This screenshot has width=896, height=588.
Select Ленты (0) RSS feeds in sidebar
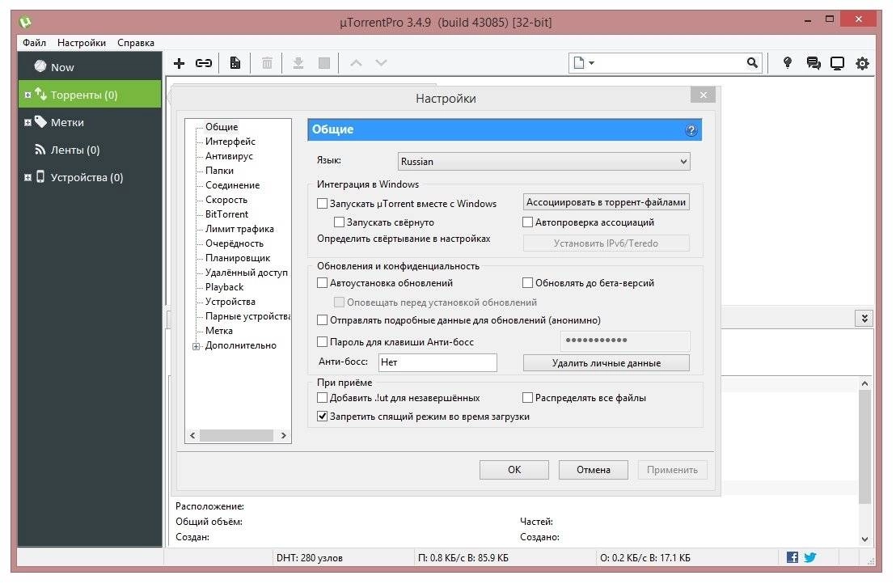90,150
